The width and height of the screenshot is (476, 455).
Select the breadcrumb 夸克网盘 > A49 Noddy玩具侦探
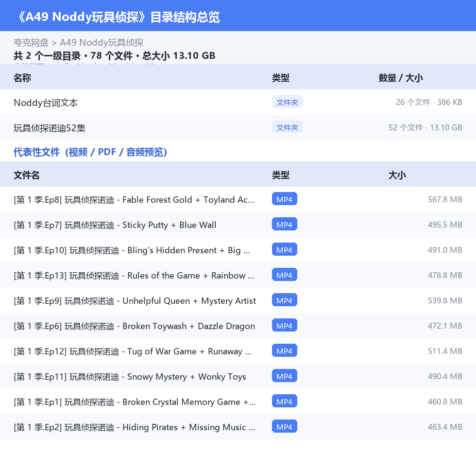[78, 42]
